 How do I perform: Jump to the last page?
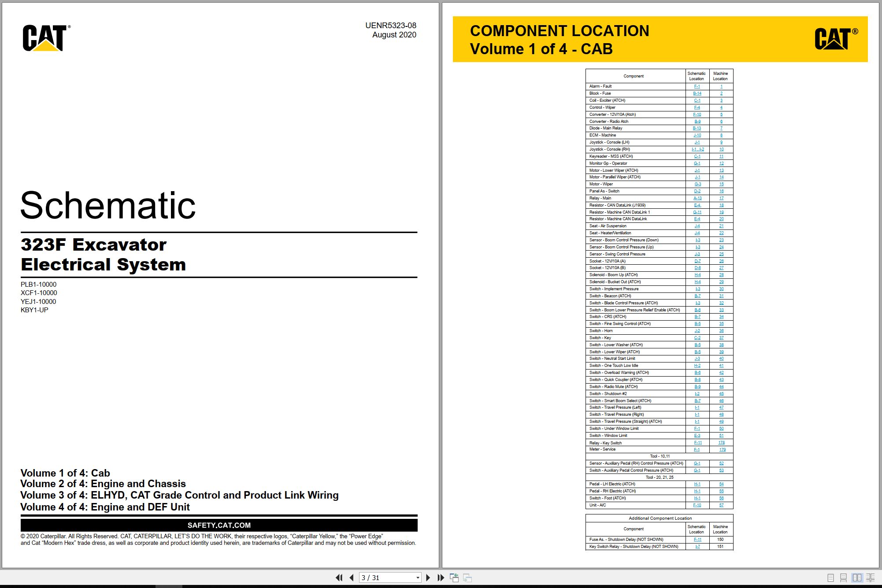441,577
